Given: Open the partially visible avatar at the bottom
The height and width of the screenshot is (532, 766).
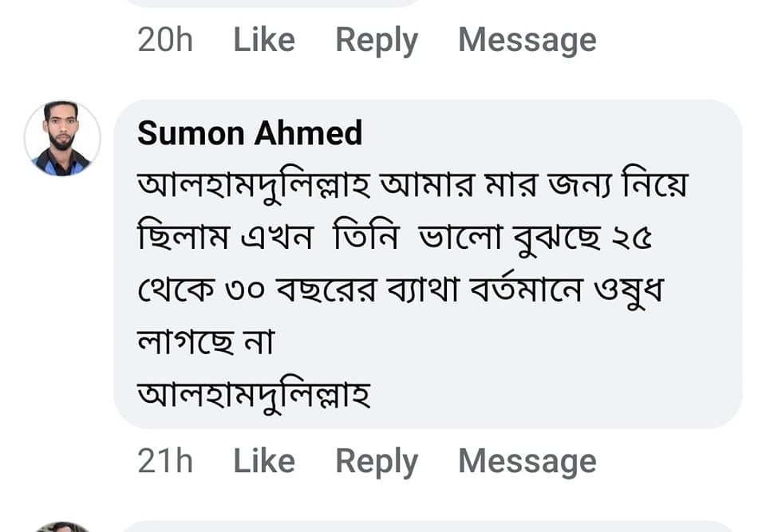Looking at the screenshot, I should 62,526.
